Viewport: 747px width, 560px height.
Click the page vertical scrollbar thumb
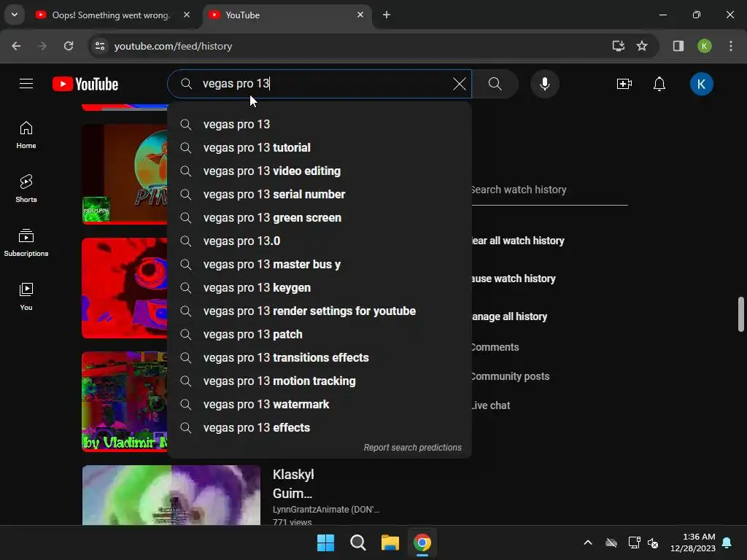(x=741, y=314)
